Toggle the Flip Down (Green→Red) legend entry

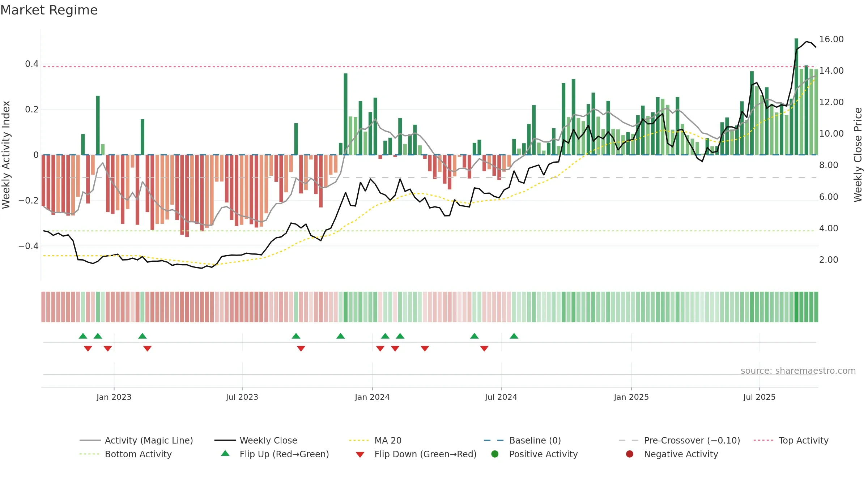pos(416,454)
